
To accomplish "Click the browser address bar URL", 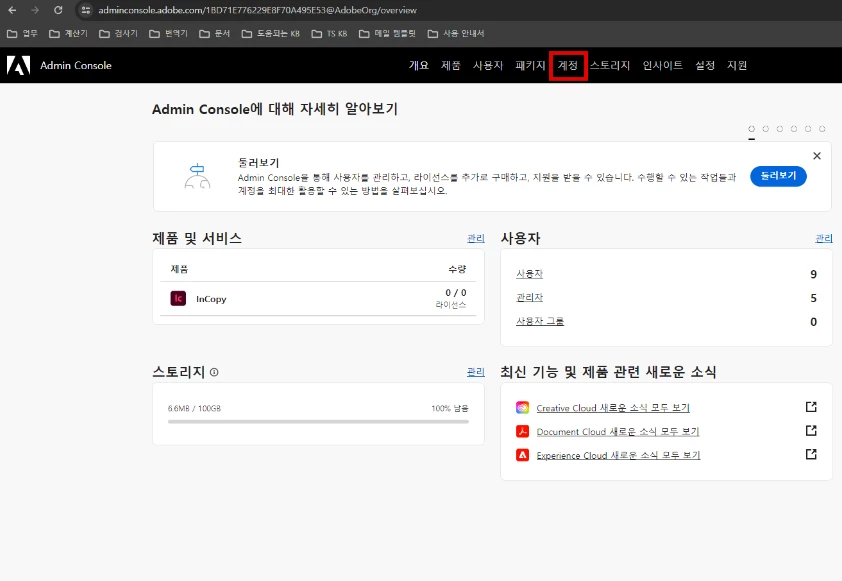I will point(257,10).
